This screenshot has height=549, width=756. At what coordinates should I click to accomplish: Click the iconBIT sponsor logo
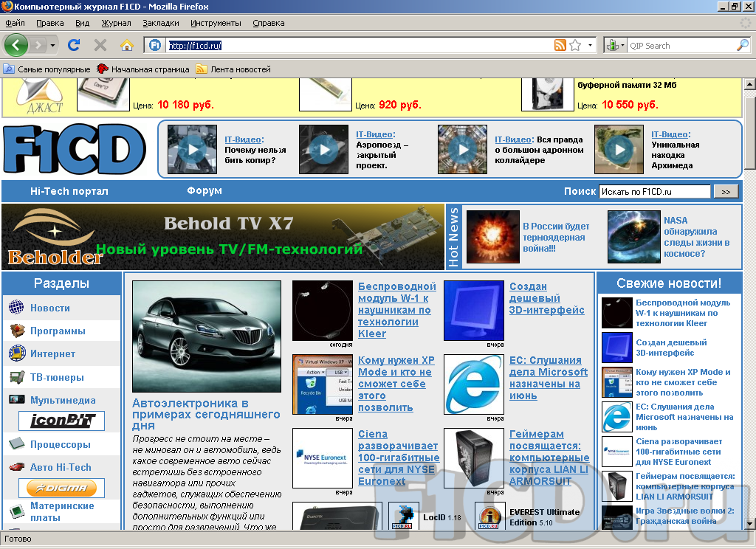point(62,421)
